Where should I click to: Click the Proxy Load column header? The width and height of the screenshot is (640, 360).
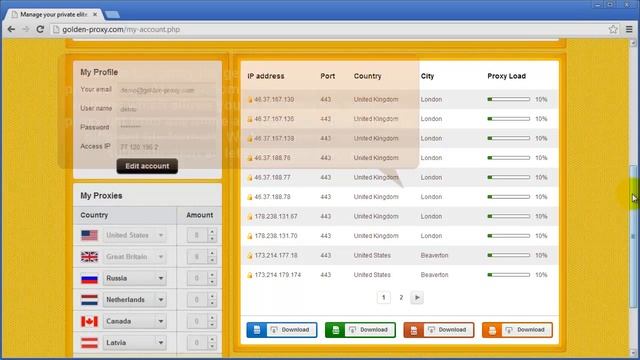pos(507,76)
